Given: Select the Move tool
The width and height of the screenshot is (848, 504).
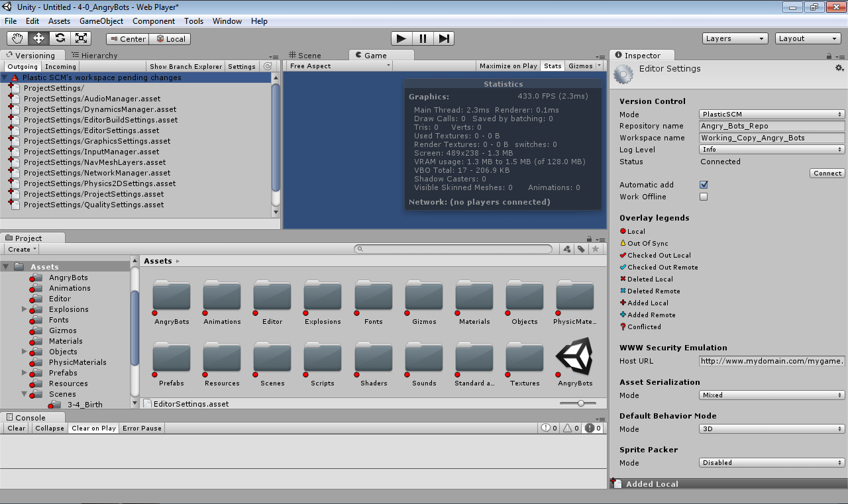Looking at the screenshot, I should [x=38, y=38].
